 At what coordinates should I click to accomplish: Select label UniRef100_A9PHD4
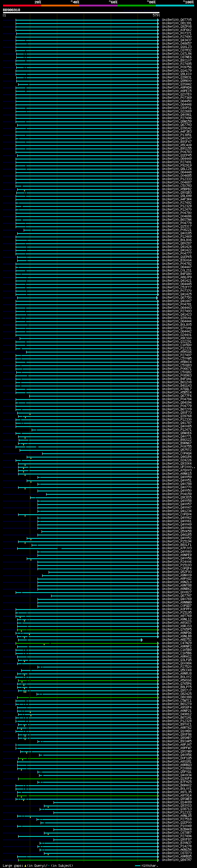(177, 88)
